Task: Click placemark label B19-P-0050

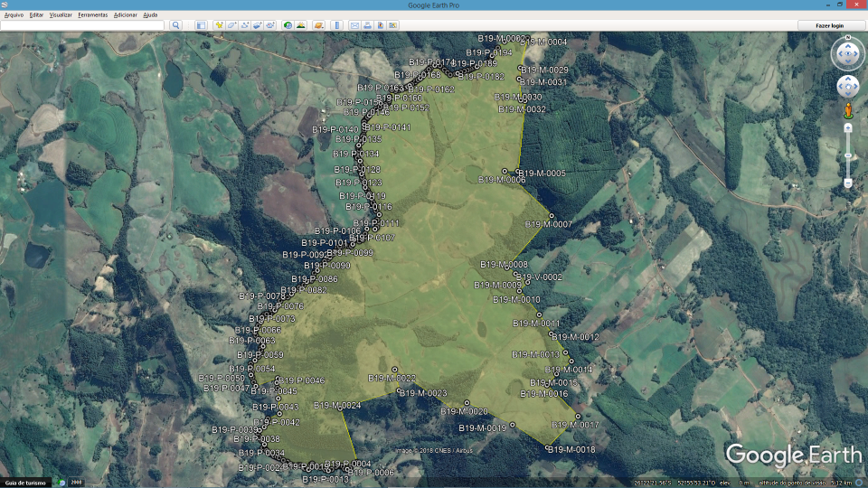Action: pos(222,378)
